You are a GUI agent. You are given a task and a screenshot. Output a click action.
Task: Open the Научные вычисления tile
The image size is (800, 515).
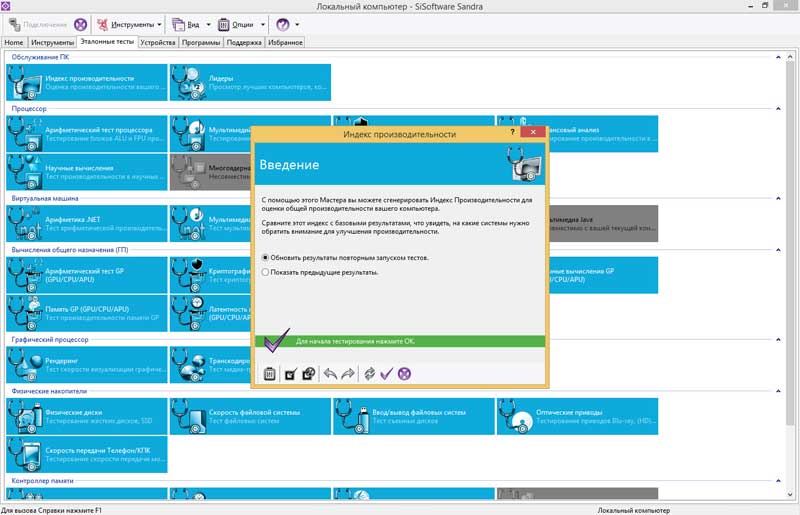point(87,172)
